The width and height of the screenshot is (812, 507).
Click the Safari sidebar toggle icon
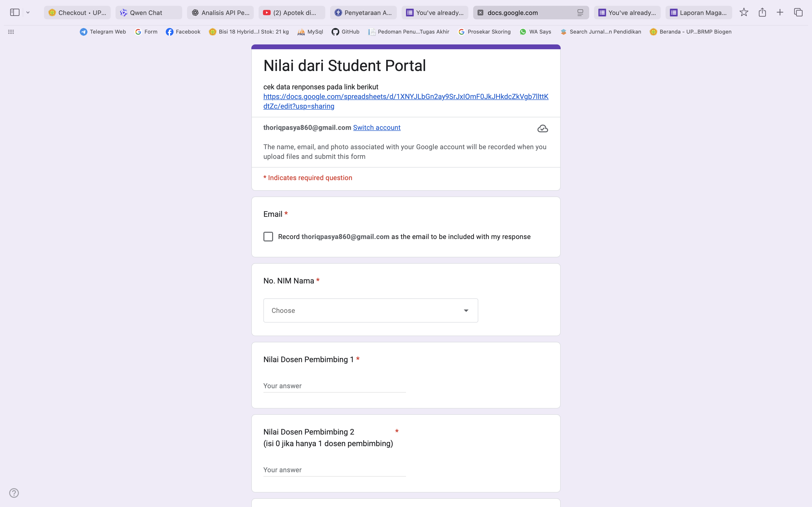[x=15, y=12]
